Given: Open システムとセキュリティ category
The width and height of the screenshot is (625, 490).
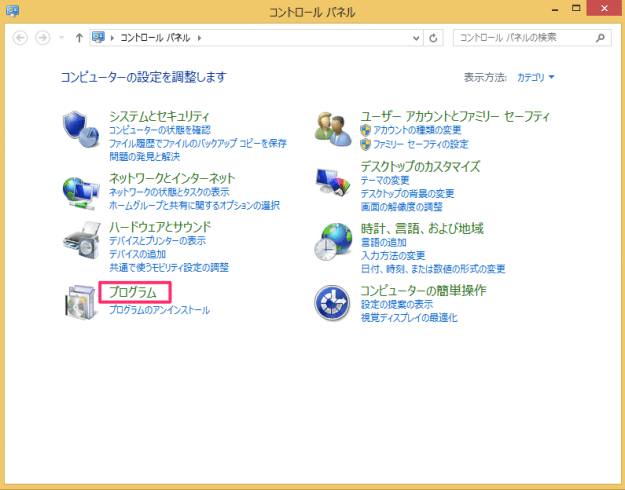Looking at the screenshot, I should coord(159,116).
